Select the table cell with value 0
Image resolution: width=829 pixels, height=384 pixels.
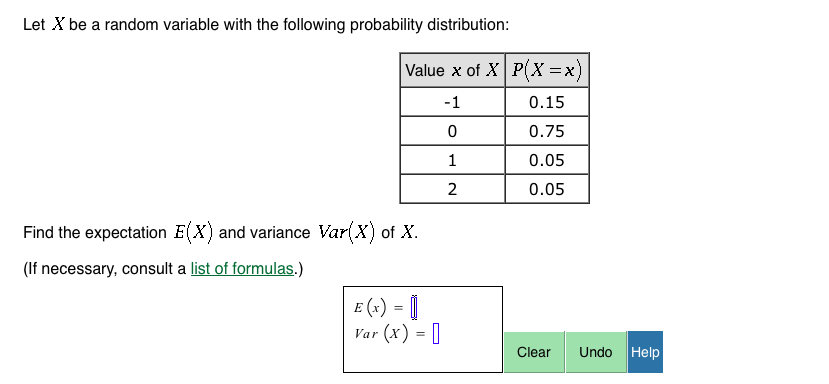(452, 131)
